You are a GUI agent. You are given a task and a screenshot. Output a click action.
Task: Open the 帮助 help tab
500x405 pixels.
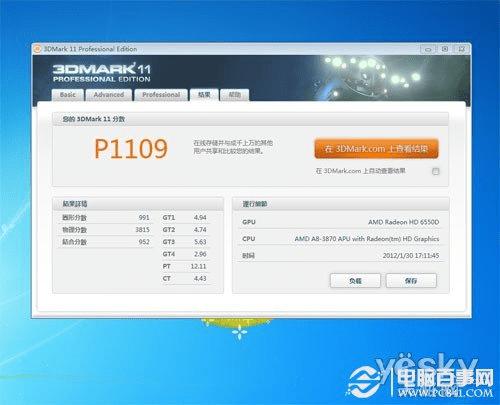[x=234, y=95]
